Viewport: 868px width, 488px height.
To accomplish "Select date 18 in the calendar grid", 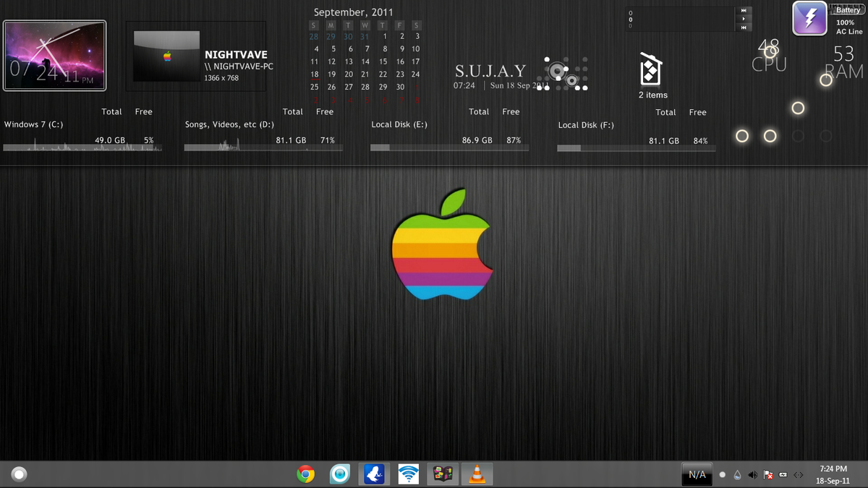I will pyautogui.click(x=315, y=74).
